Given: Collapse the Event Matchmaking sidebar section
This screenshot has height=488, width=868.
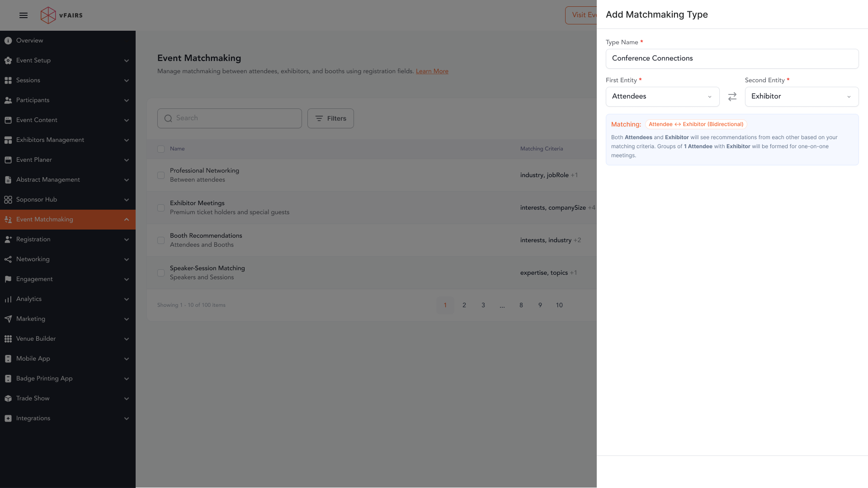Looking at the screenshot, I should tap(127, 220).
